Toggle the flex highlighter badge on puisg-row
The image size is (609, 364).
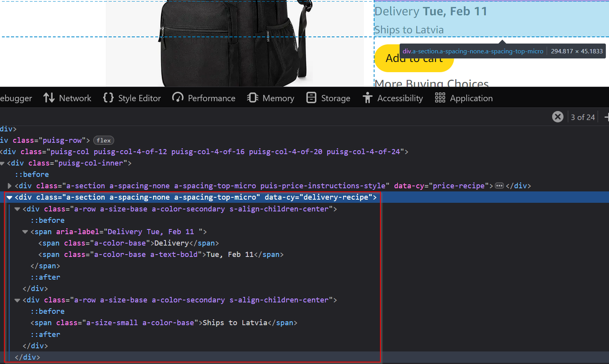tap(104, 140)
